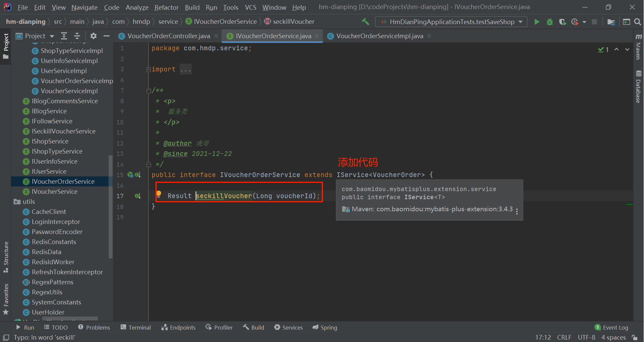This screenshot has height=342, width=644.
Task: Open Project Structure icon
Action: pyautogui.click(x=611, y=22)
